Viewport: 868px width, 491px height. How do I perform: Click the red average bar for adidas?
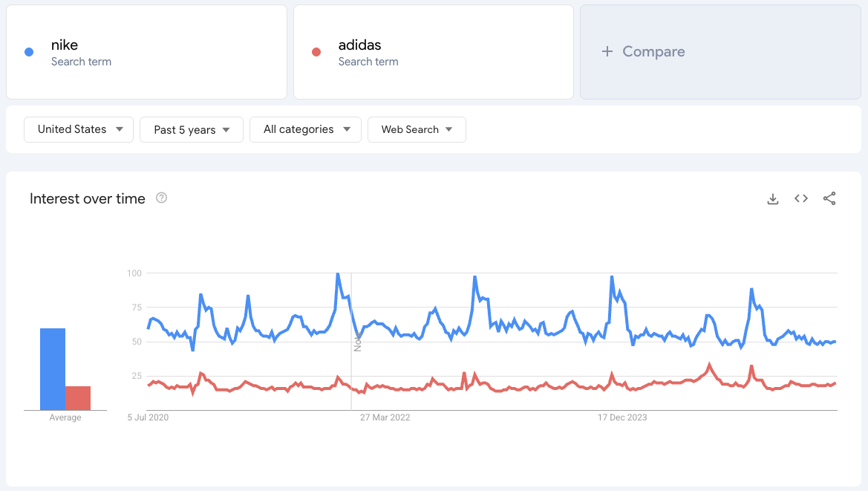(79, 397)
